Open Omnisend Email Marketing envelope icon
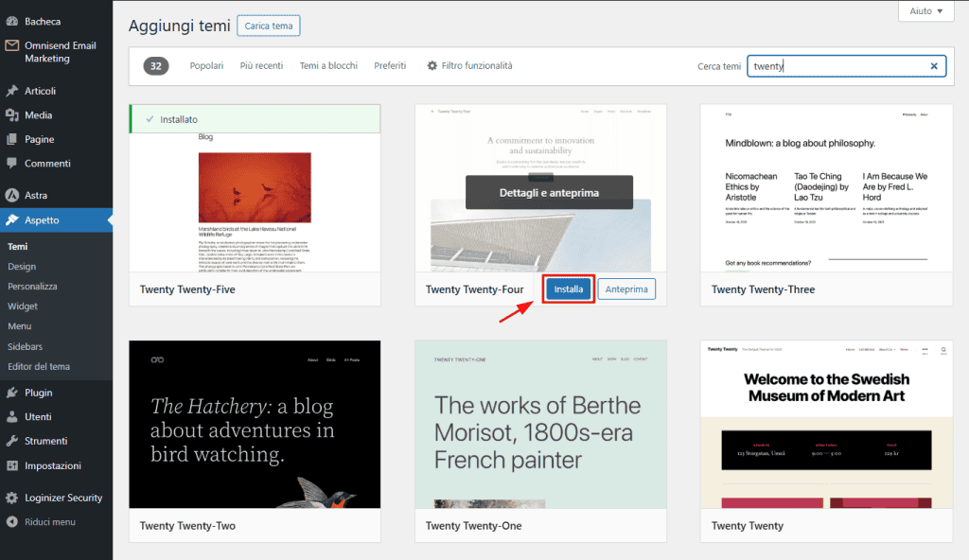This screenshot has height=560, width=969. click(12, 45)
